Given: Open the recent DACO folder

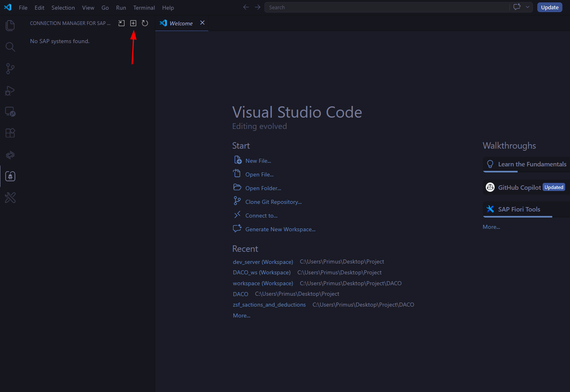Looking at the screenshot, I should 241,294.
